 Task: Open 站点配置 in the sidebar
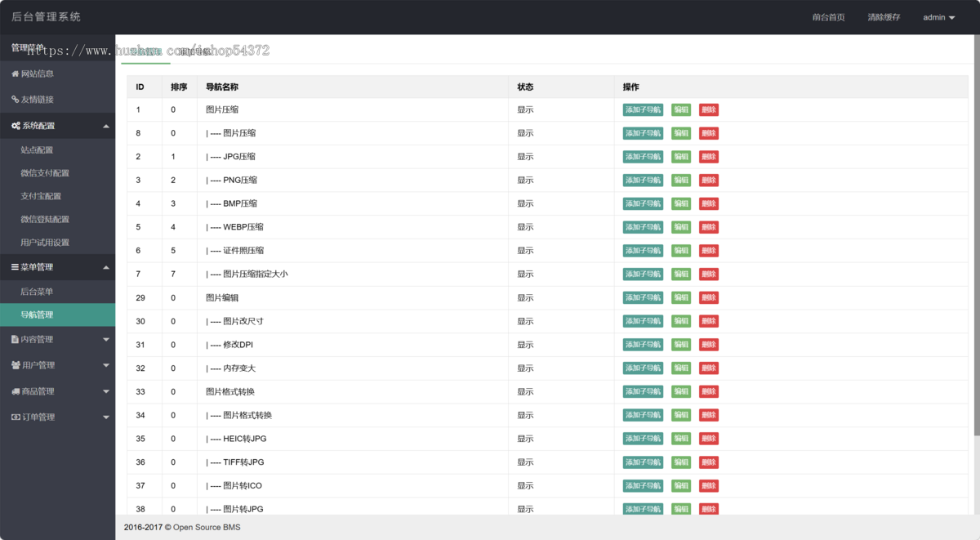57,150
